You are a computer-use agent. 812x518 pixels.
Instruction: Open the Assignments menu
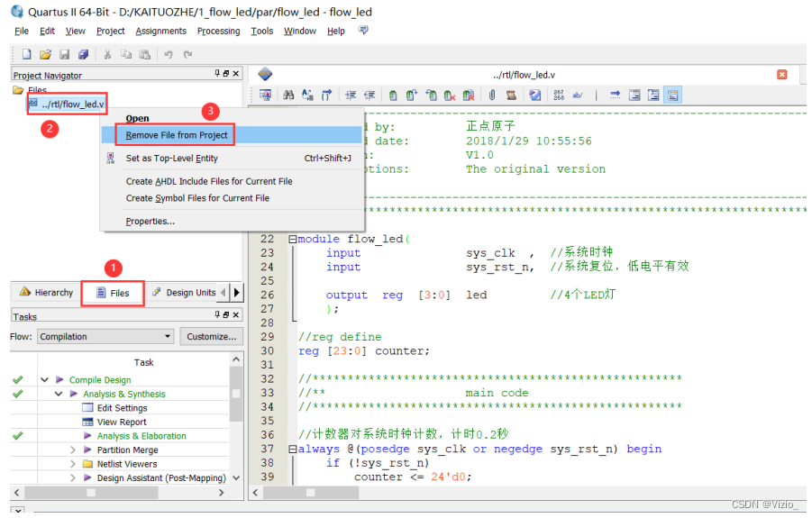(x=160, y=31)
